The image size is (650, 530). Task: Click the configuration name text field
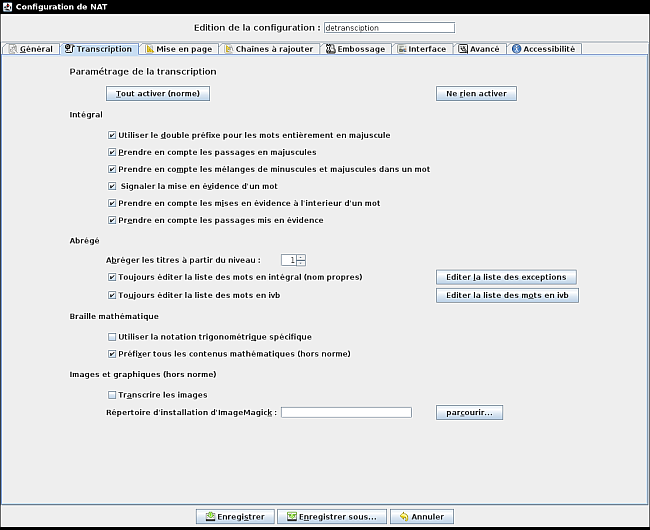[389, 28]
